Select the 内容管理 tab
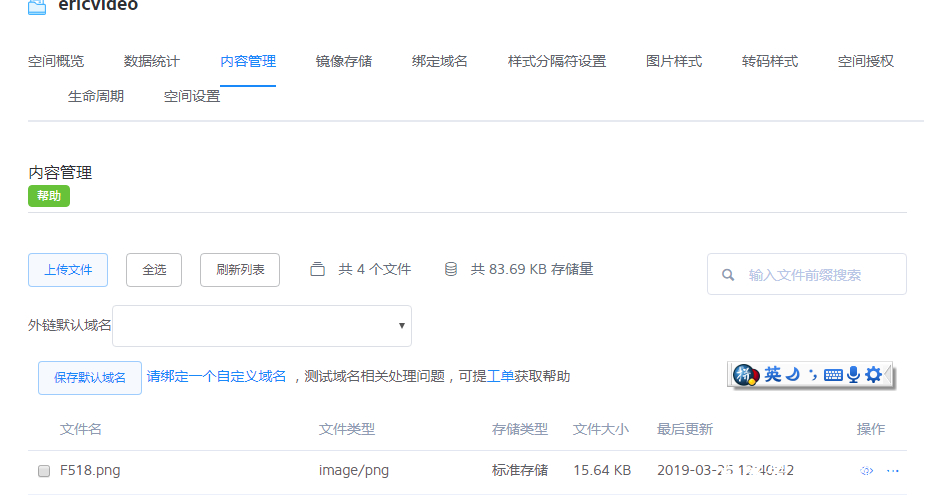 (x=248, y=61)
